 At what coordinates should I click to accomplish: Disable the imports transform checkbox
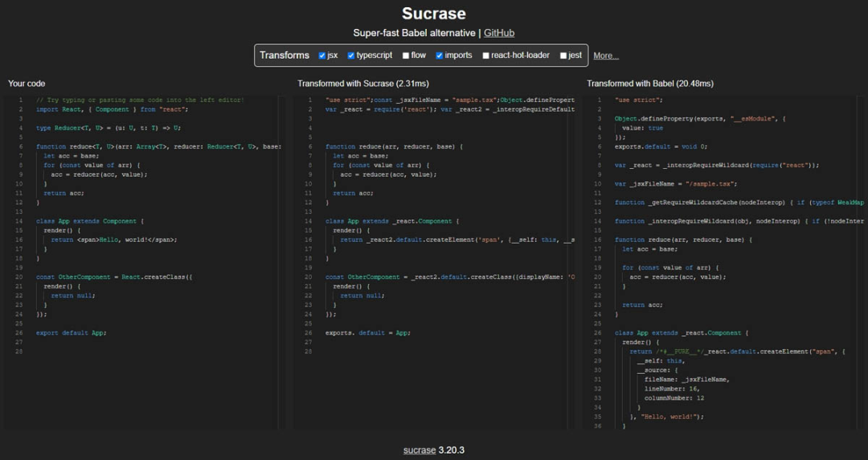pyautogui.click(x=440, y=55)
